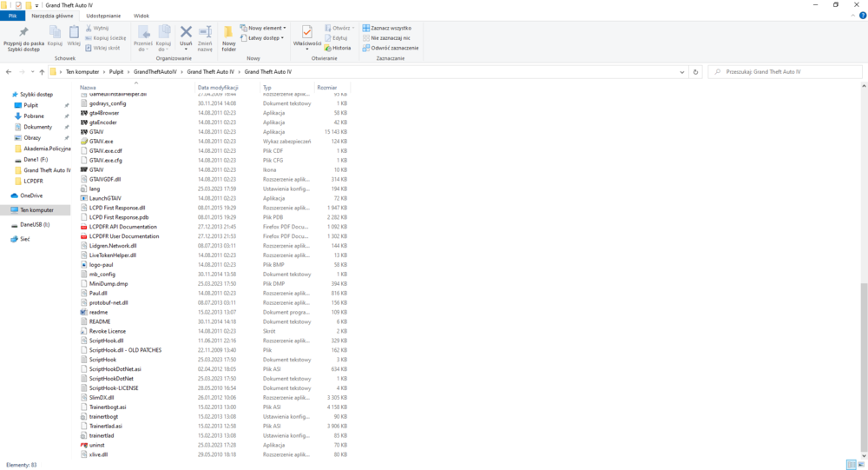Click GrandTheftAutoIV in the address breadcrumb
Screen dimensions: 868x470
[x=155, y=71]
